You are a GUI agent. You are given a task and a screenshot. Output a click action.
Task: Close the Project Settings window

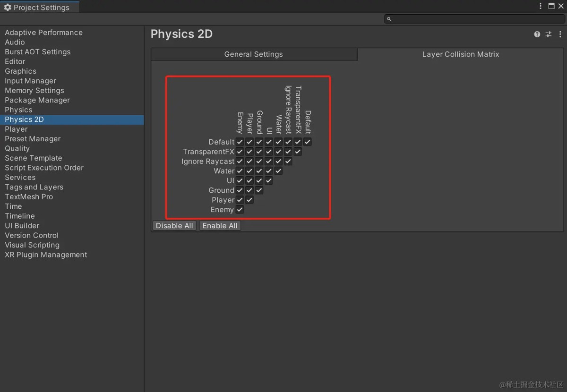coord(561,6)
